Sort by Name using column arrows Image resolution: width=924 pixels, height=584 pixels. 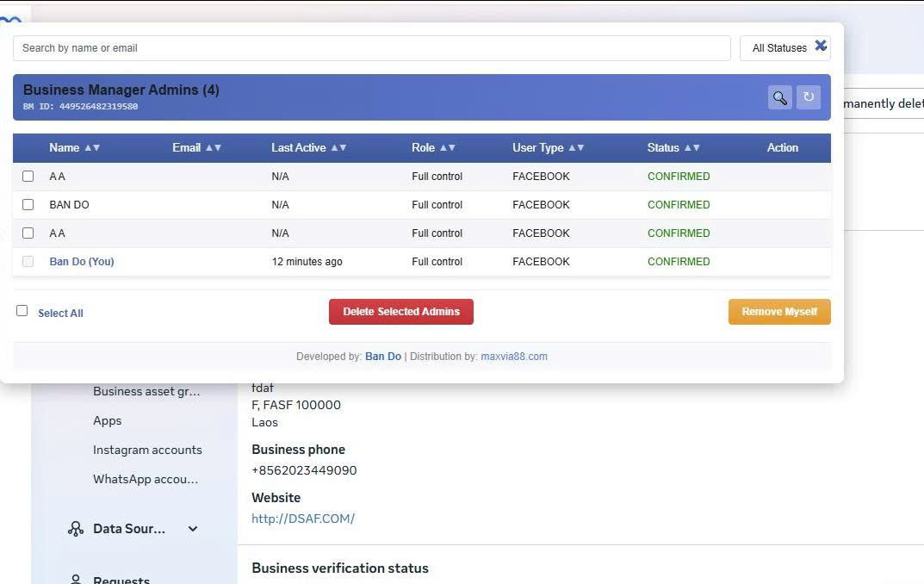[x=92, y=148]
